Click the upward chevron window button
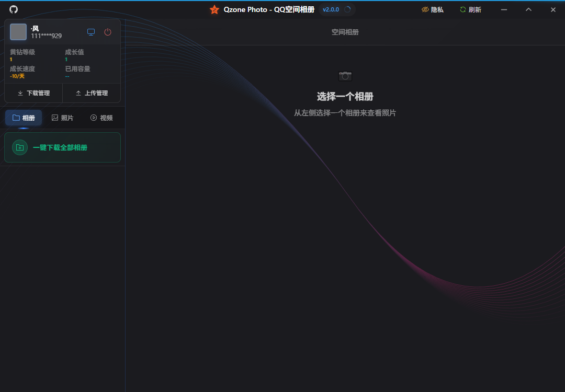This screenshot has height=392, width=565. pyautogui.click(x=528, y=10)
